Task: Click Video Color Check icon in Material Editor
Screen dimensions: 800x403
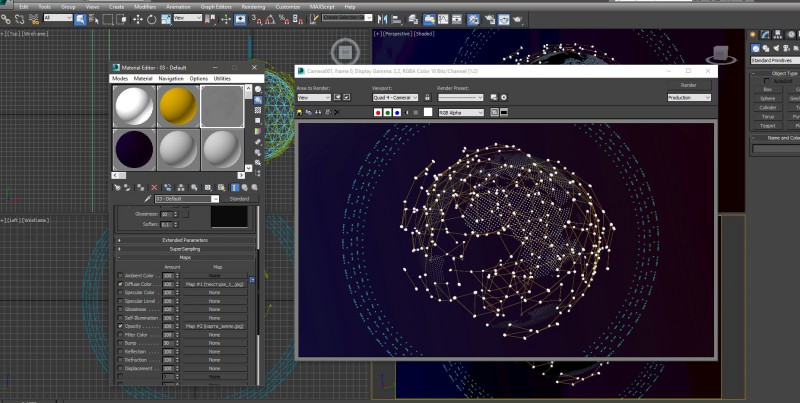Action: coord(258,131)
